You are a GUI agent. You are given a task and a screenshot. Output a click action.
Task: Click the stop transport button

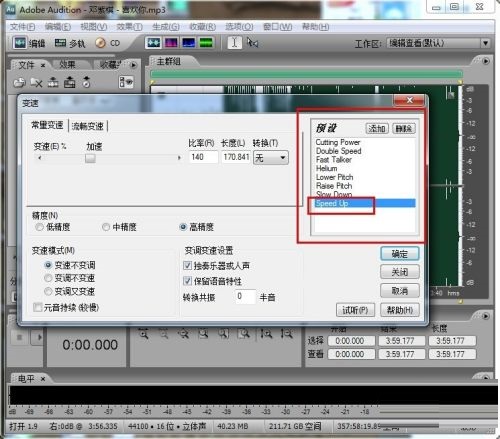(x=19, y=337)
